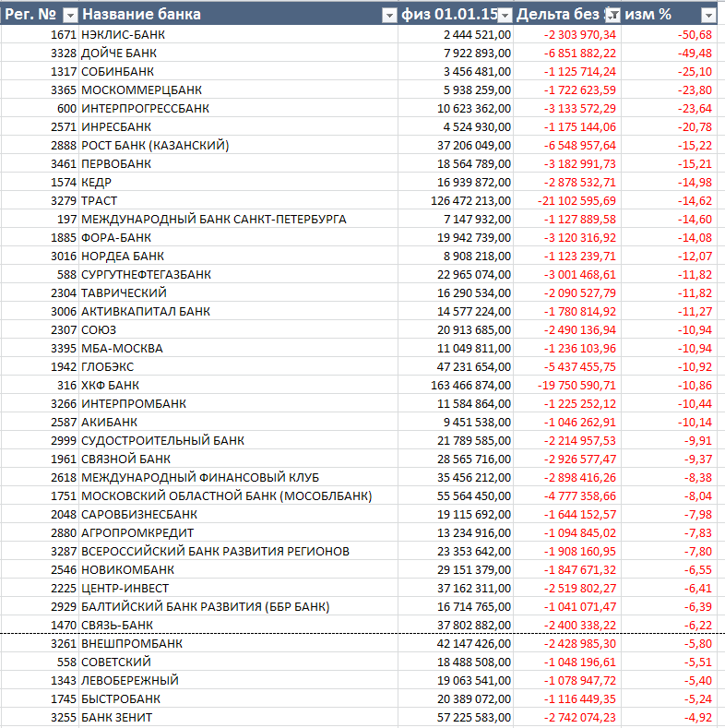Select the СВЯЗНОЙ БАНК cell
This screenshot has height=728, width=725.
(238, 459)
